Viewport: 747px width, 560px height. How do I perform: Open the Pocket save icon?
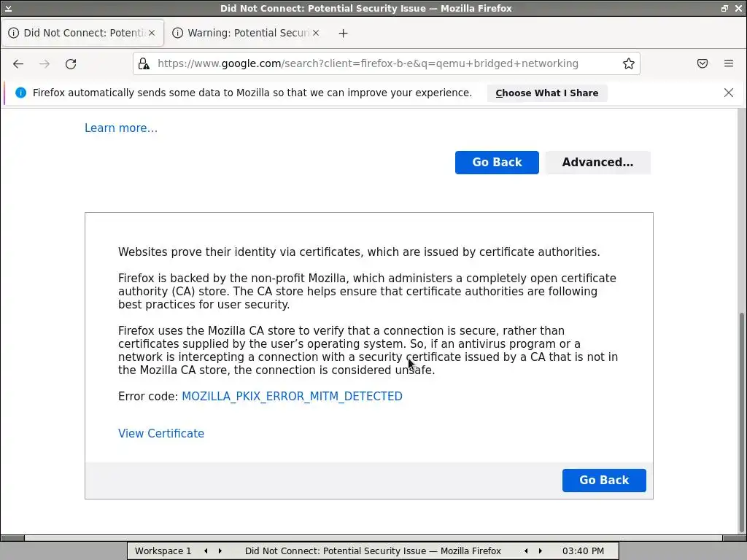pos(703,63)
